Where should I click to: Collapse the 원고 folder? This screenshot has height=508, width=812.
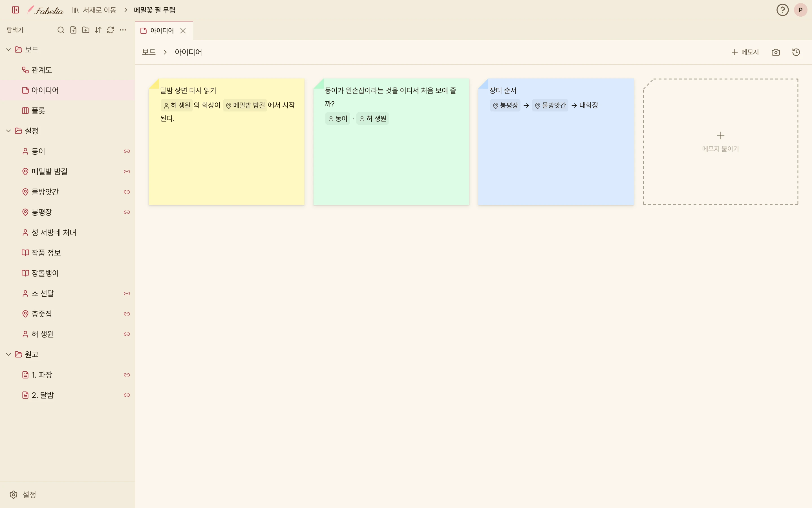click(x=8, y=354)
